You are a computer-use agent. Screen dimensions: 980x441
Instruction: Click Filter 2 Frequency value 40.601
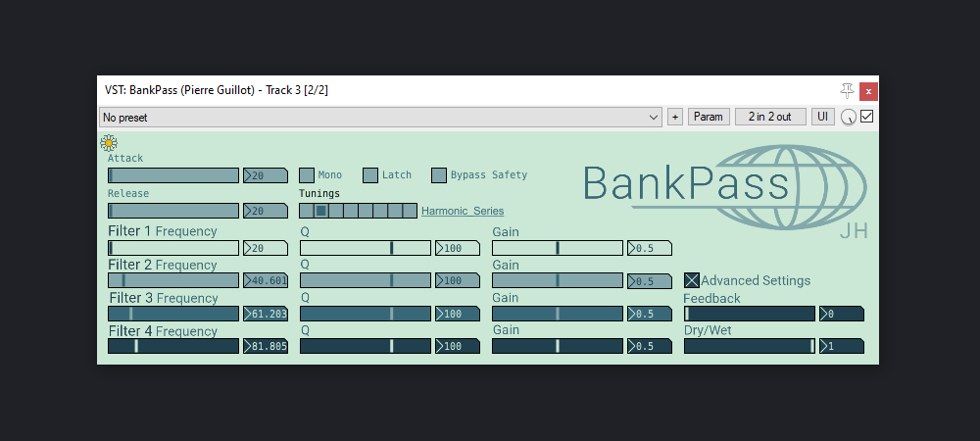pos(266,280)
